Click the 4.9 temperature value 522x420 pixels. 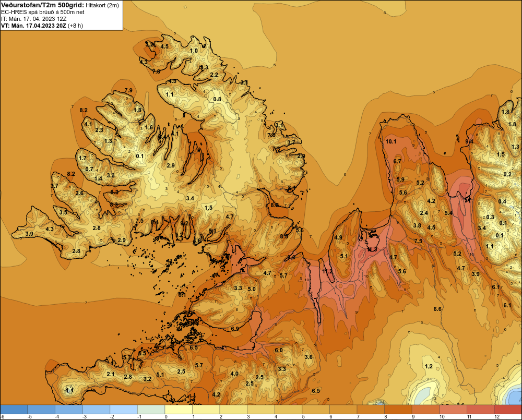pyautogui.click(x=338, y=237)
